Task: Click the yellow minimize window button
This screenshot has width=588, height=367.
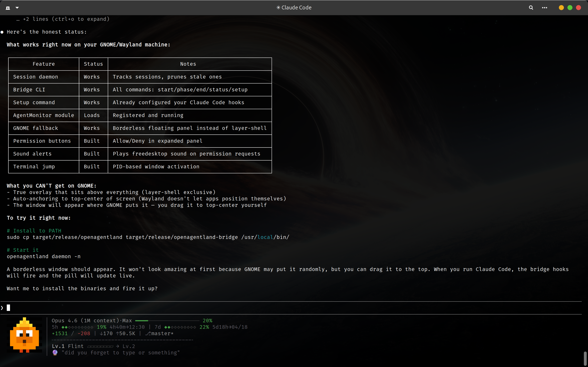Action: [x=561, y=8]
